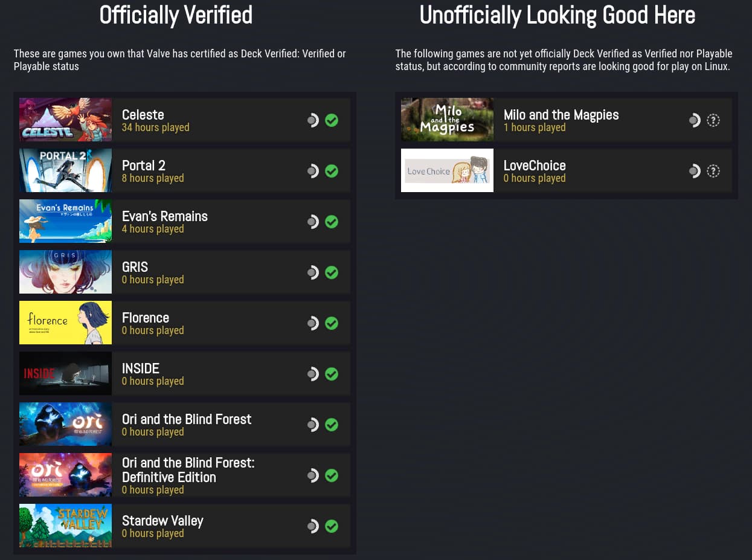
Task: Open the INSIDE cover thumbnail
Action: point(65,373)
